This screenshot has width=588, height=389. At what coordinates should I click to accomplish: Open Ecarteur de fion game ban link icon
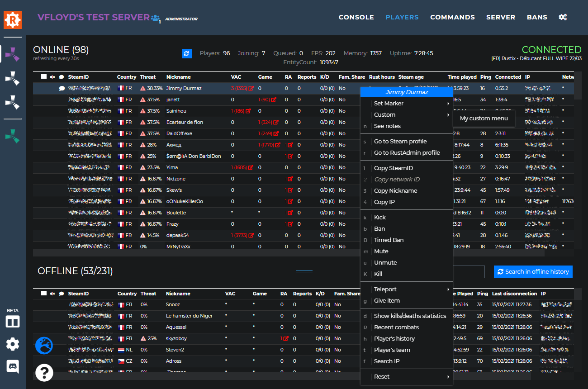click(x=275, y=123)
